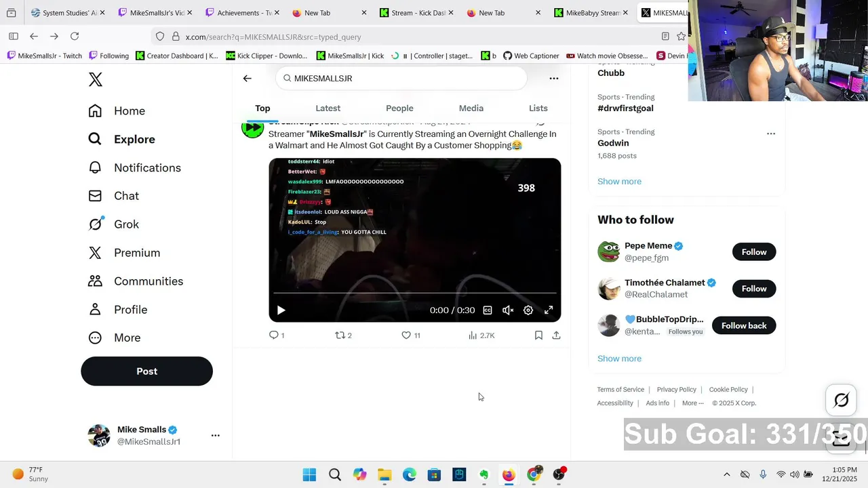Image resolution: width=868 pixels, height=488 pixels.
Task: Open the Godwin trend
Action: click(613, 143)
